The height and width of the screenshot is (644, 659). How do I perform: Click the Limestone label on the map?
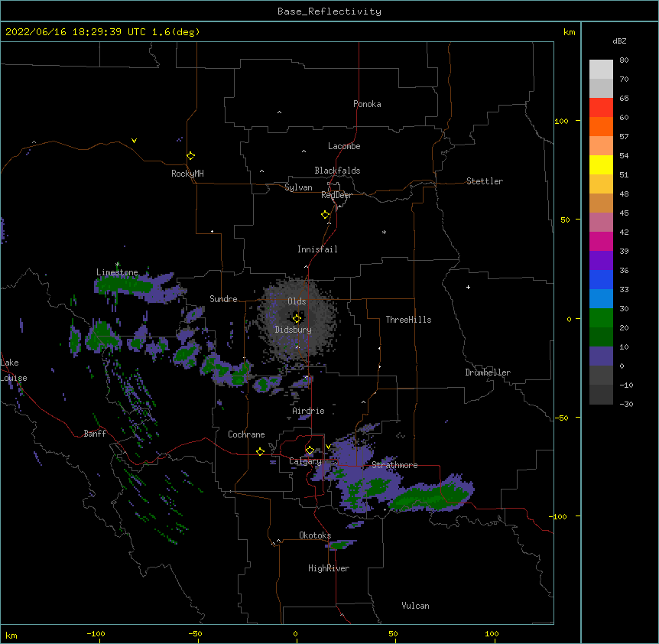coord(117,272)
